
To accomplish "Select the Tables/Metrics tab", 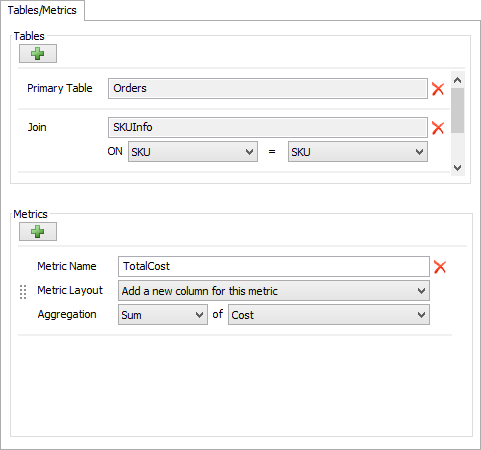I will (x=42, y=10).
